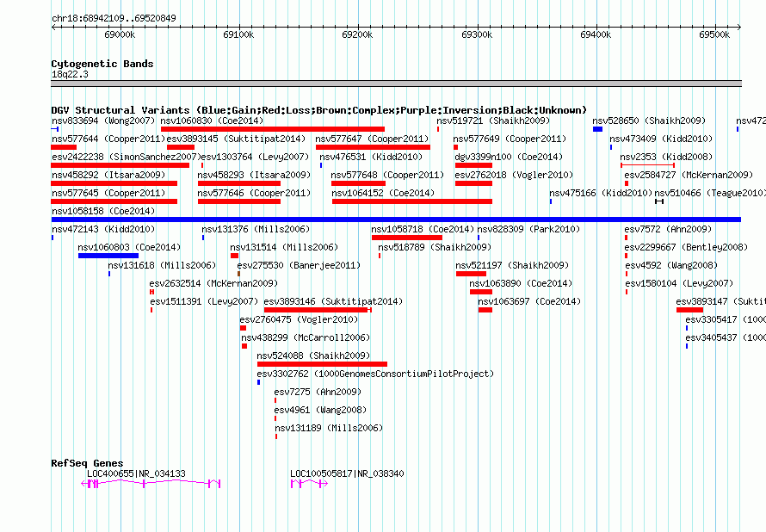
Task: Click the esv2760475 (Vogler2010) label
Action: click(299, 319)
